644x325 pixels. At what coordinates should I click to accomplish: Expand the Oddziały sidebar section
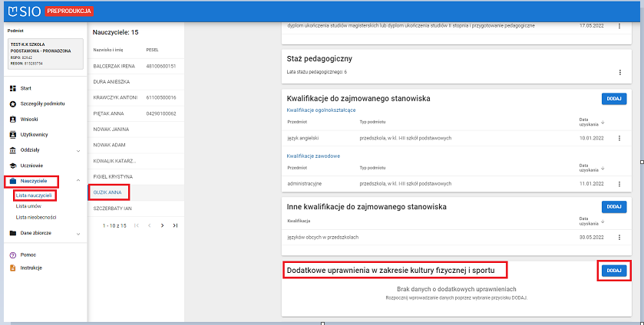click(78, 150)
